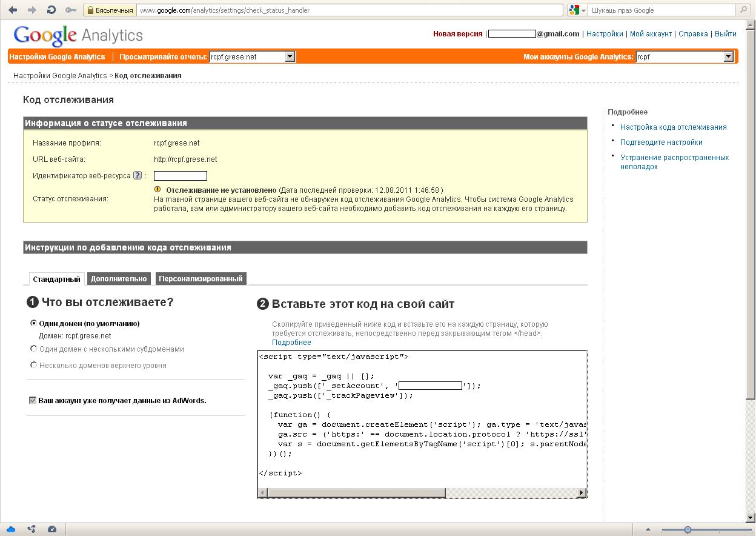Select the single domain default radio option
Viewport: 756px width, 536px height.
pyautogui.click(x=34, y=323)
